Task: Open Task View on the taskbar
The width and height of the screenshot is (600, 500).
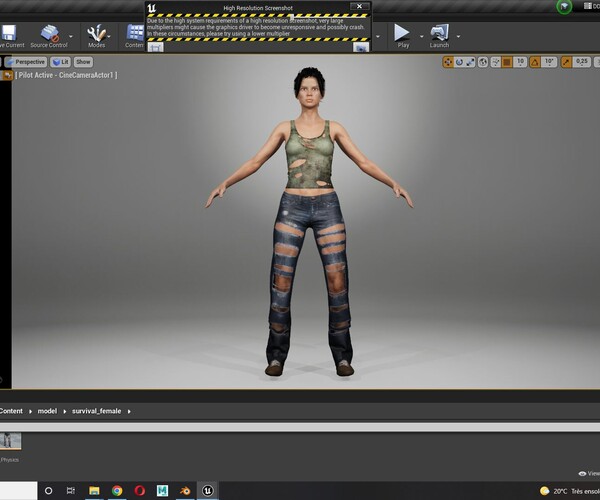Action: 71,490
